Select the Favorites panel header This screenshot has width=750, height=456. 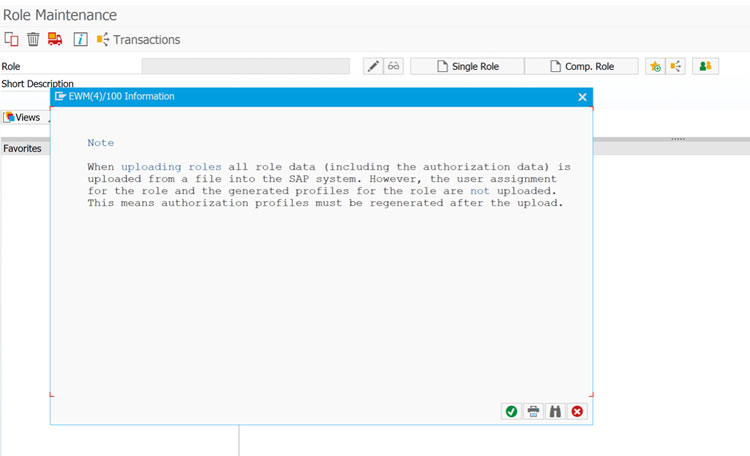22,148
